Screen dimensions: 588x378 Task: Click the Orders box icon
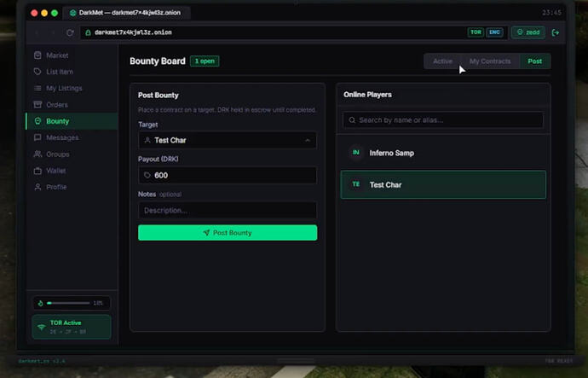click(x=37, y=104)
